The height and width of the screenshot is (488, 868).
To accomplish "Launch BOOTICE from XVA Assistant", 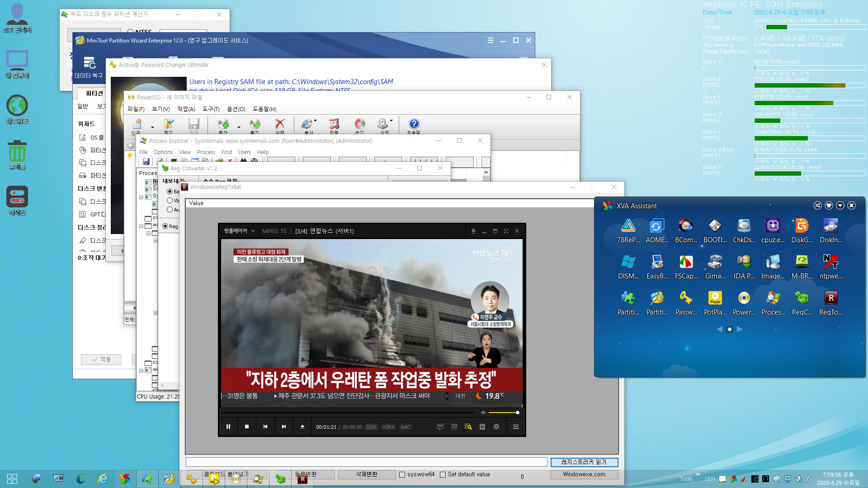I will 715,230.
